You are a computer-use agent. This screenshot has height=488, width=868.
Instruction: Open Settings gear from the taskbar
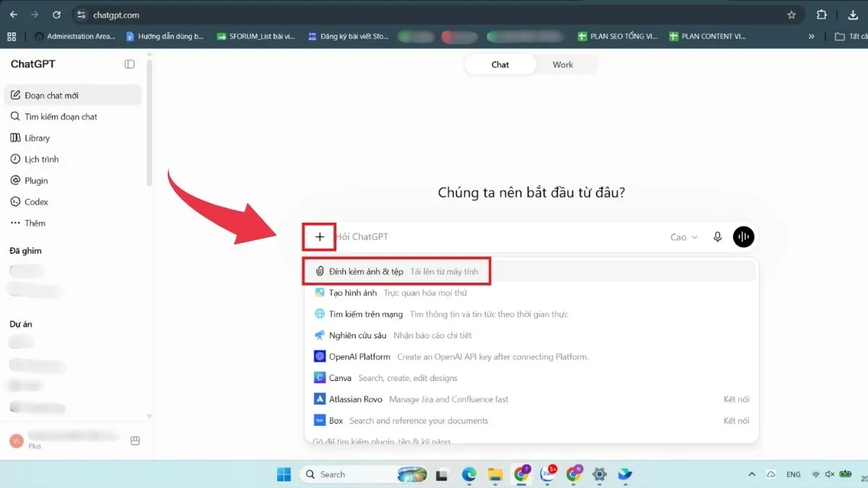coord(599,474)
